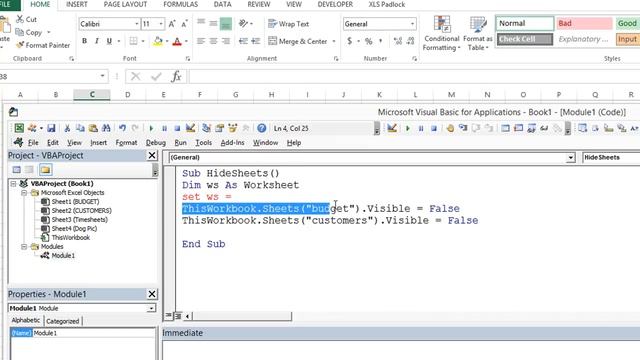Switch to the PAGE LAYOUT ribbon tab

click(125, 4)
